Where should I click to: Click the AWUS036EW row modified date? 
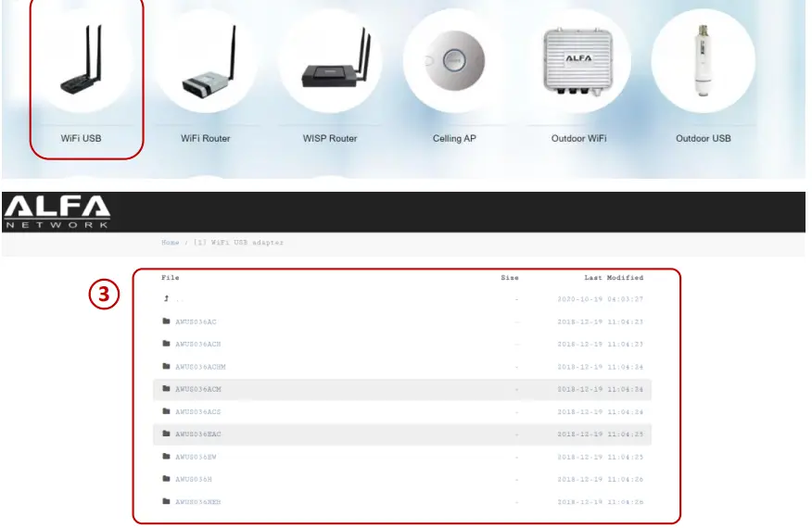pos(601,457)
